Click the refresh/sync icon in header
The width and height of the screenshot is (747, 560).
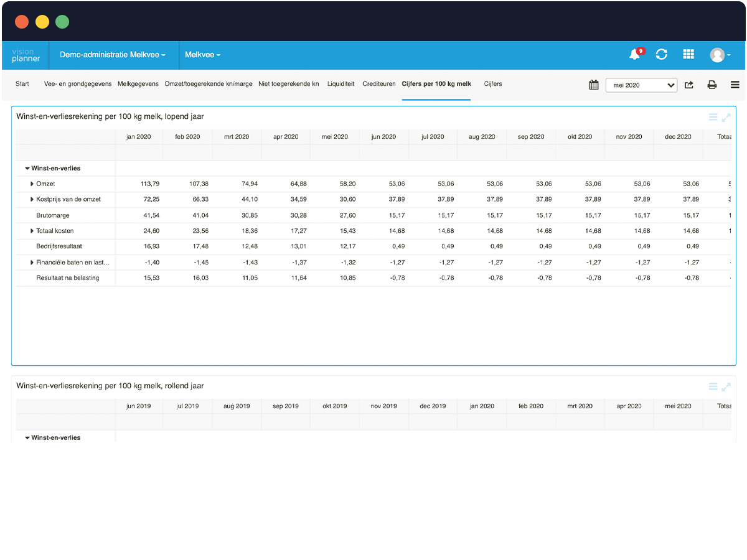click(x=662, y=54)
